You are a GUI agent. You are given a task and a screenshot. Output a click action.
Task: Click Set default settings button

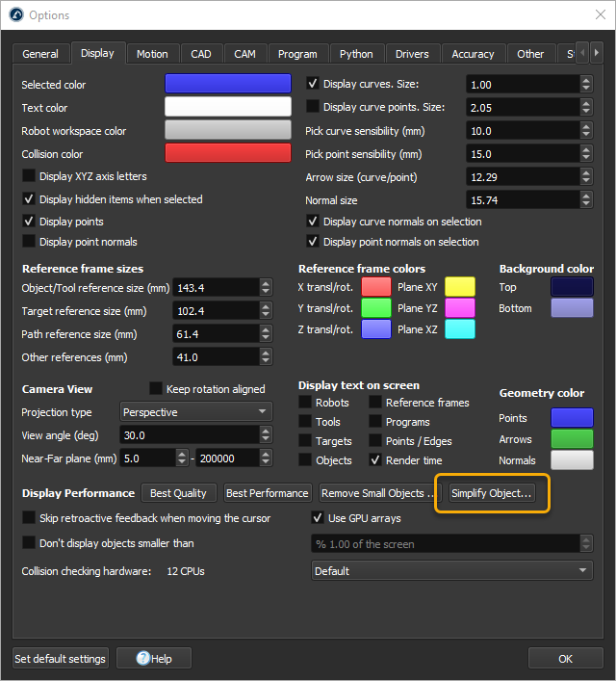tap(60, 659)
